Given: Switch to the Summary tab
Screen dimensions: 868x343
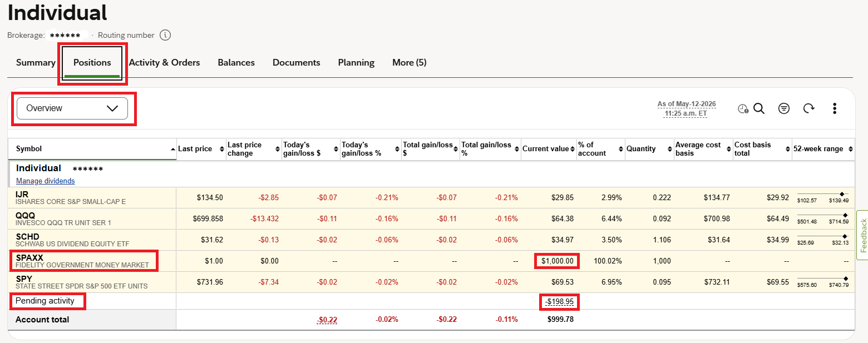Looking at the screenshot, I should click(x=36, y=63).
